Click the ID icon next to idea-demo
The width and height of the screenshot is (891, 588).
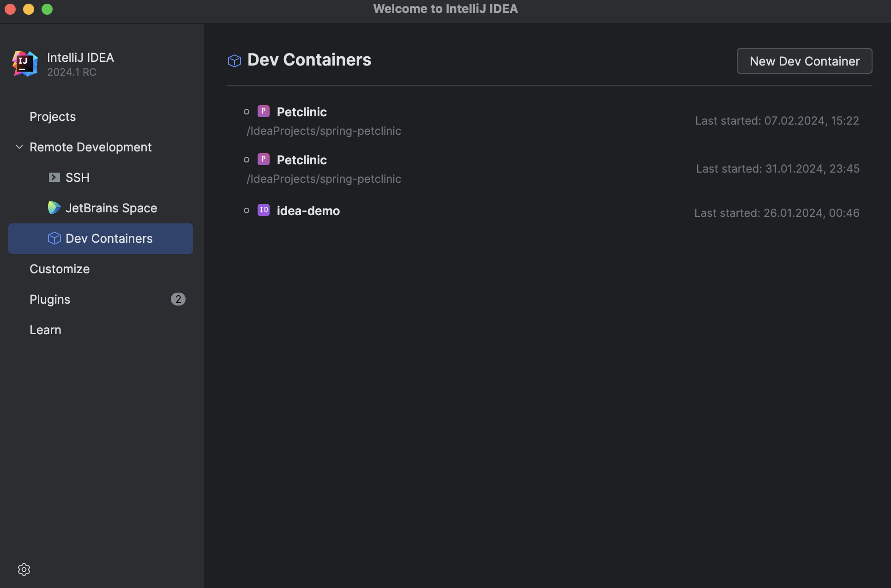pos(263,210)
